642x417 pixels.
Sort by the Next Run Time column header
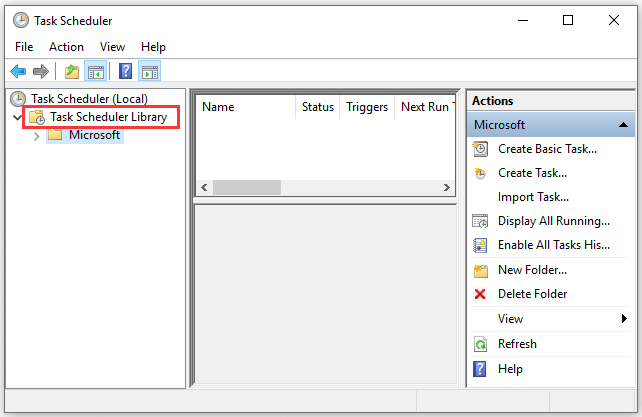tap(425, 107)
